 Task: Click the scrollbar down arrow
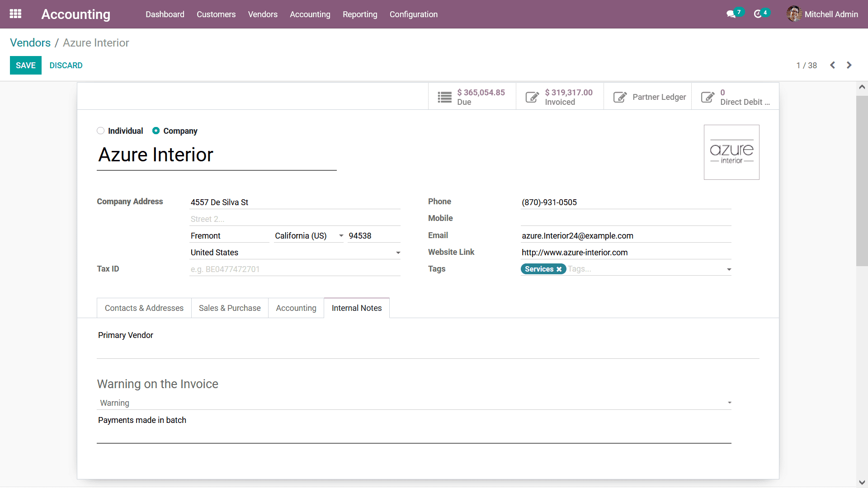[862, 482]
